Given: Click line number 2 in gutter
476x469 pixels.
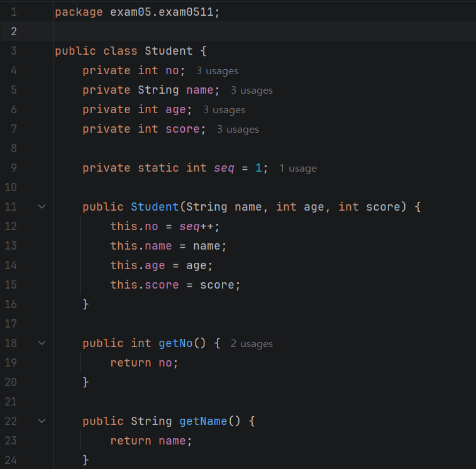Looking at the screenshot, I should 14,31.
